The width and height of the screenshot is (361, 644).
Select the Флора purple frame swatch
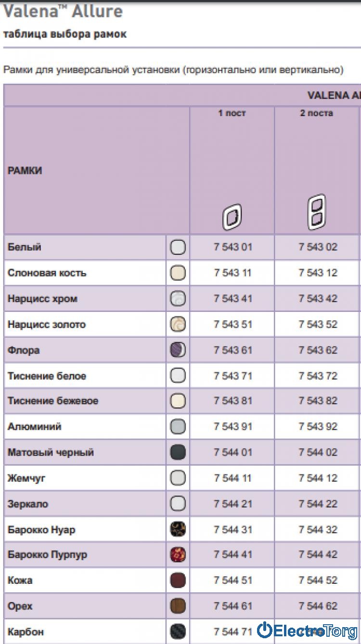[178, 350]
